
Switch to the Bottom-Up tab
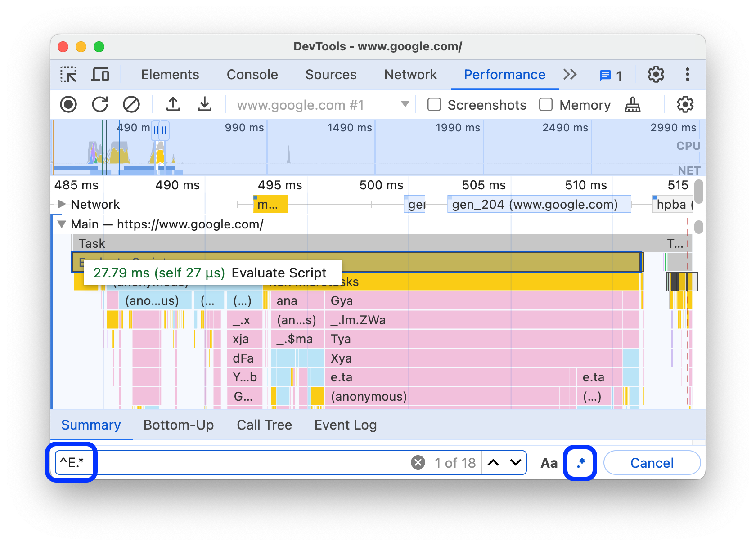[179, 425]
